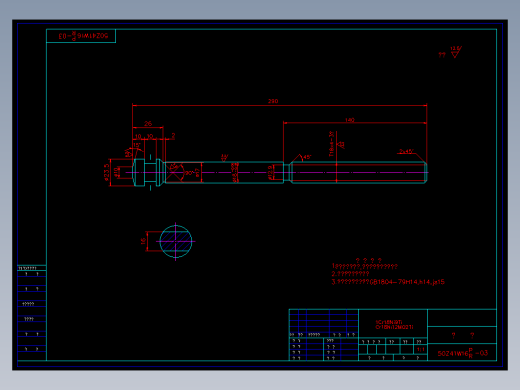Image resolution: width=520 pixels, height=390 pixels.
Task: Click the 2x45° chamfer callout
Action: 406,151
